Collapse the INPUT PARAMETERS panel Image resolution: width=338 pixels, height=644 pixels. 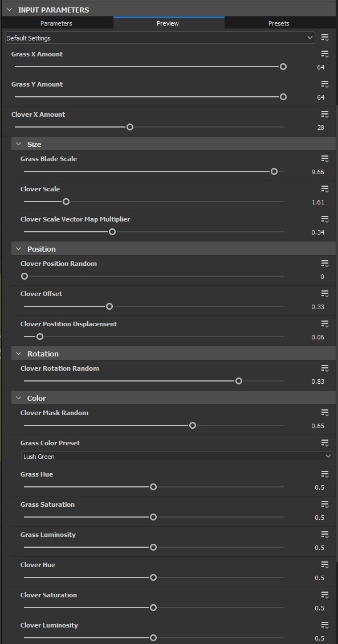[x=10, y=10]
